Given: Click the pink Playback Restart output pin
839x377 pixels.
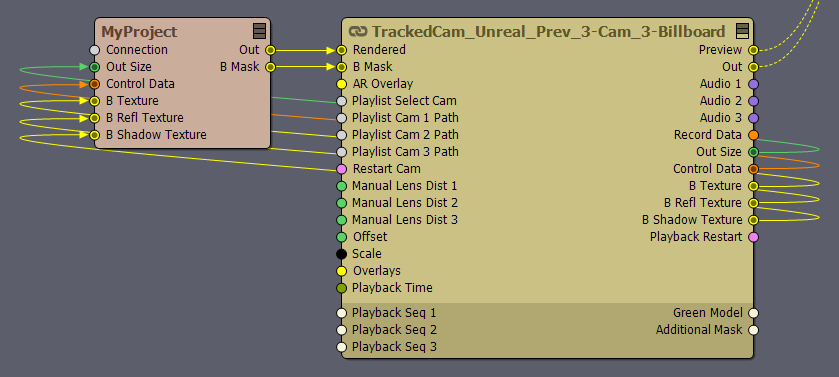Looking at the screenshot, I should tap(753, 237).
